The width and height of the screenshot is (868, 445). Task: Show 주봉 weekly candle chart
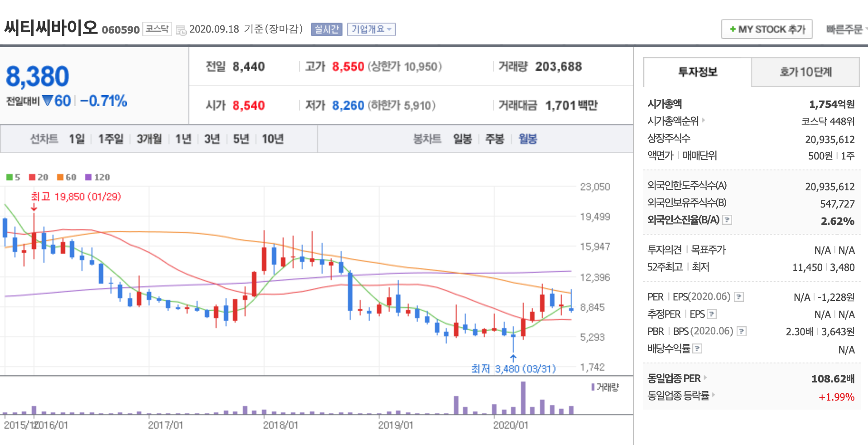494,139
